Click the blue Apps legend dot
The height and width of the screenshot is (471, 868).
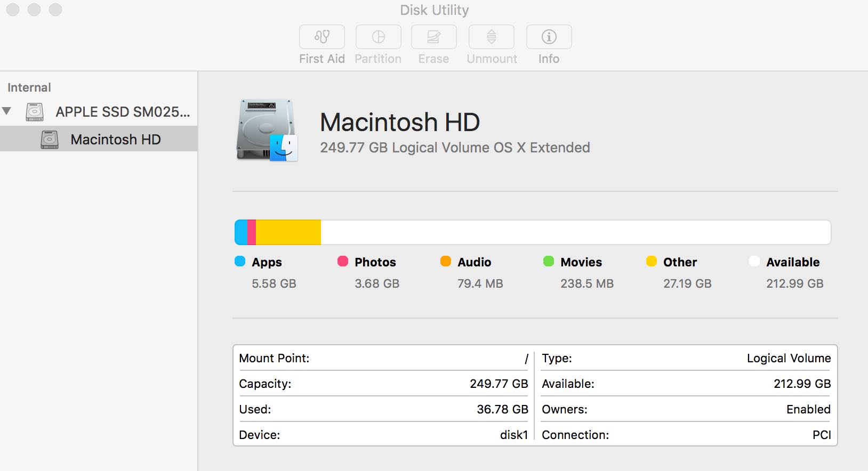point(240,261)
